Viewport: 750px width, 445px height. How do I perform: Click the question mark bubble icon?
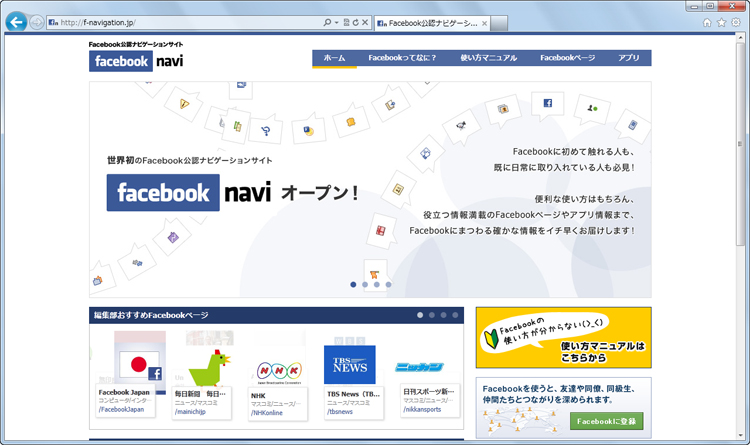click(x=266, y=130)
